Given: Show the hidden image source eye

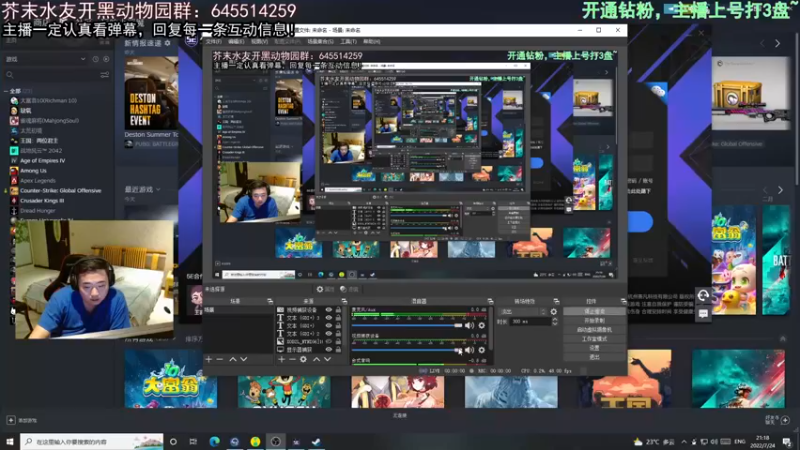Looking at the screenshot, I should pos(329,341).
